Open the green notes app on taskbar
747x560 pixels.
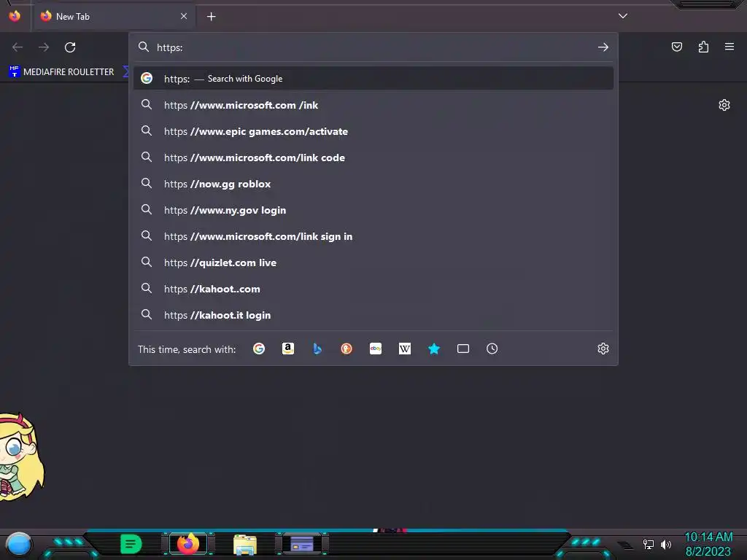(131, 544)
